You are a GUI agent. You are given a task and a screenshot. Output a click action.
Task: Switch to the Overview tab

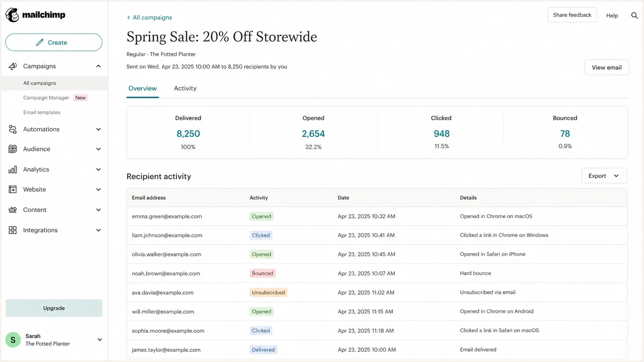(x=143, y=88)
